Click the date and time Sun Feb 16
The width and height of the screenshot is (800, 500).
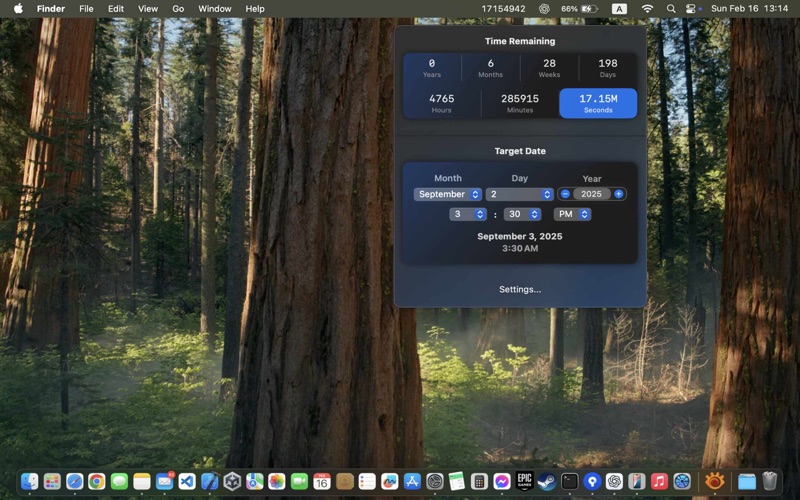coord(749,9)
